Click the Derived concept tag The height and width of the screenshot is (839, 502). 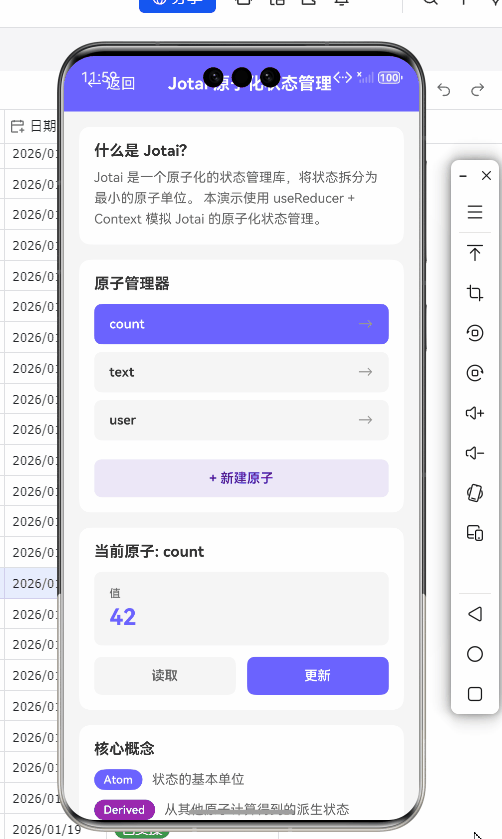tap(124, 810)
